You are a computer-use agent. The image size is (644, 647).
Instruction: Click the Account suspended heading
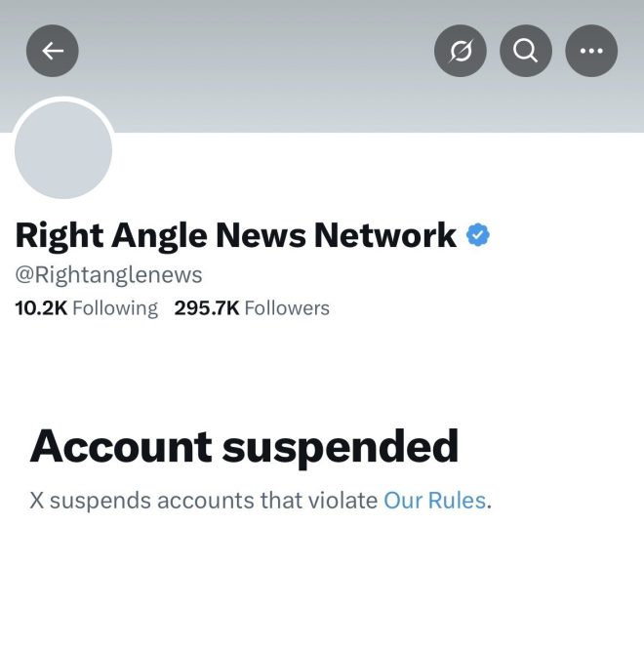pyautogui.click(x=244, y=446)
